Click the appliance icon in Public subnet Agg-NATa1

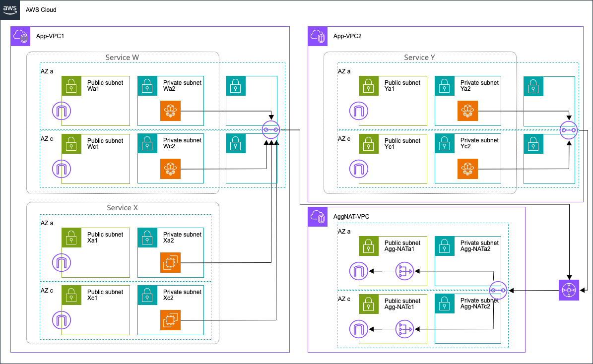click(x=404, y=271)
